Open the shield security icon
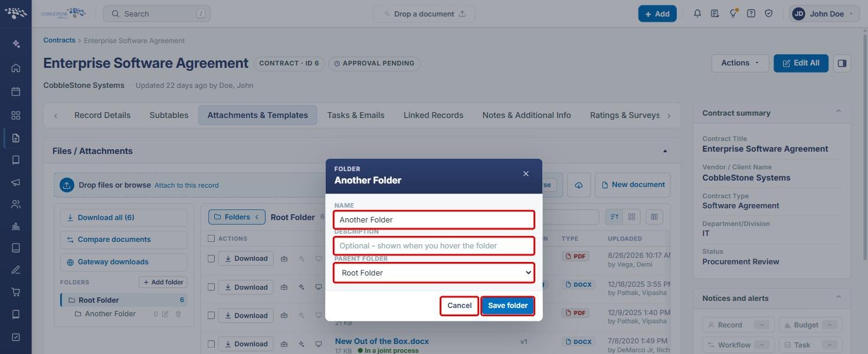868x354 pixels. (x=769, y=14)
